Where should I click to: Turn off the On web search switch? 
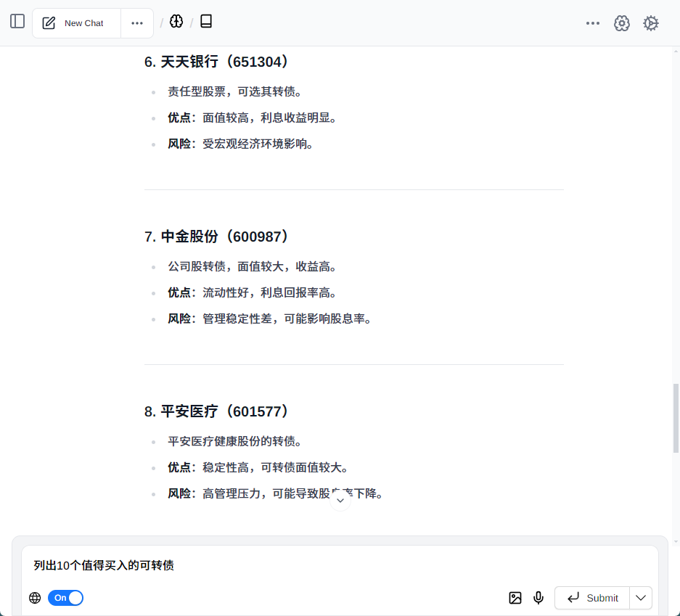pos(65,598)
